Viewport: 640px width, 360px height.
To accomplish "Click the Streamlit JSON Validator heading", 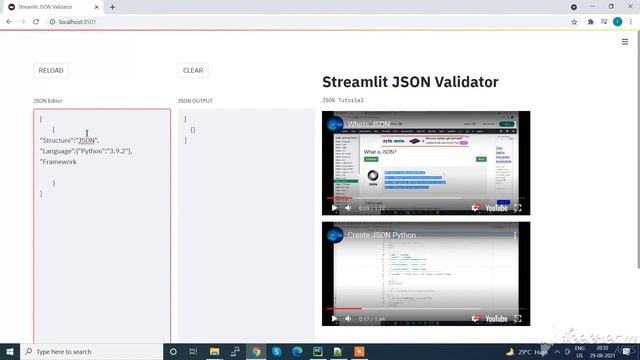I will point(410,82).
